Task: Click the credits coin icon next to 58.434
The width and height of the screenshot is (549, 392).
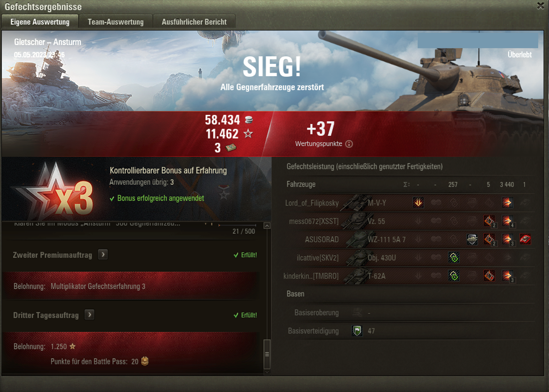Action: click(249, 120)
